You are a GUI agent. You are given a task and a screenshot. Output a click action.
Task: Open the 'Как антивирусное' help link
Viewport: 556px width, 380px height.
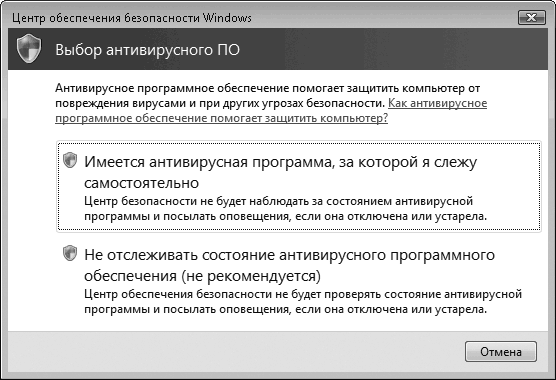pyautogui.click(x=438, y=103)
